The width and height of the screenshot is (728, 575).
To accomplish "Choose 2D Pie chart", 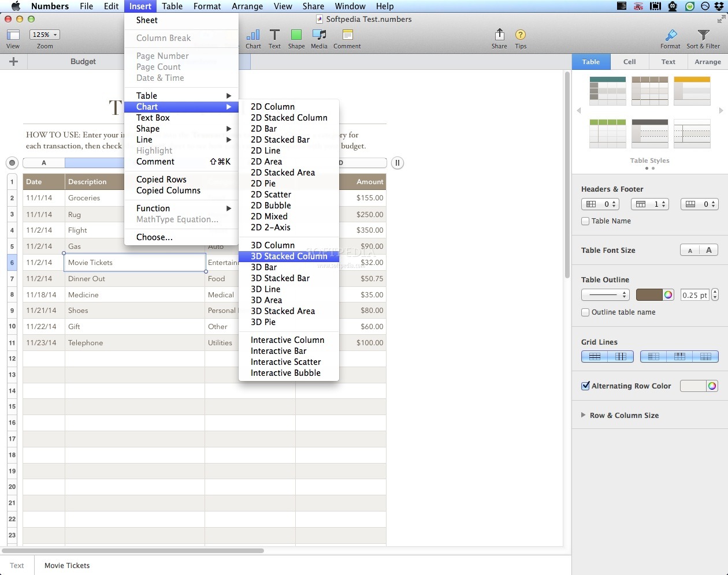I will point(289,184).
